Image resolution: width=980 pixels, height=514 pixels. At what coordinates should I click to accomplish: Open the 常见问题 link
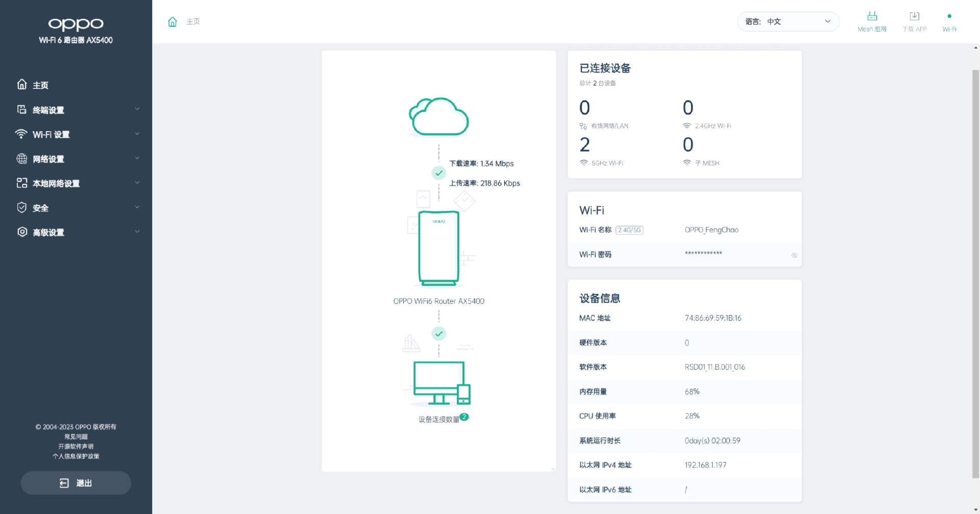[76, 436]
